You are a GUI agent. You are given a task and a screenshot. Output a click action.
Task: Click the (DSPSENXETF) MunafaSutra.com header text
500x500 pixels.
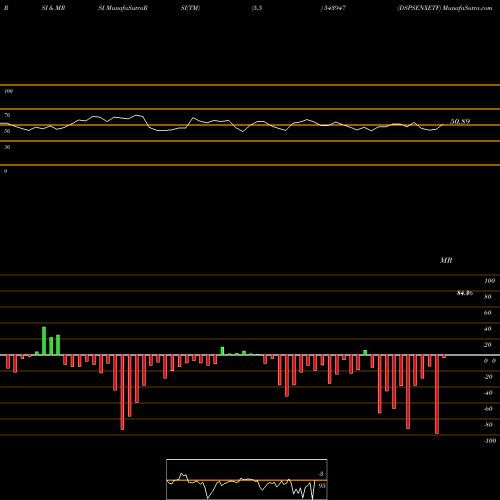point(445,8)
